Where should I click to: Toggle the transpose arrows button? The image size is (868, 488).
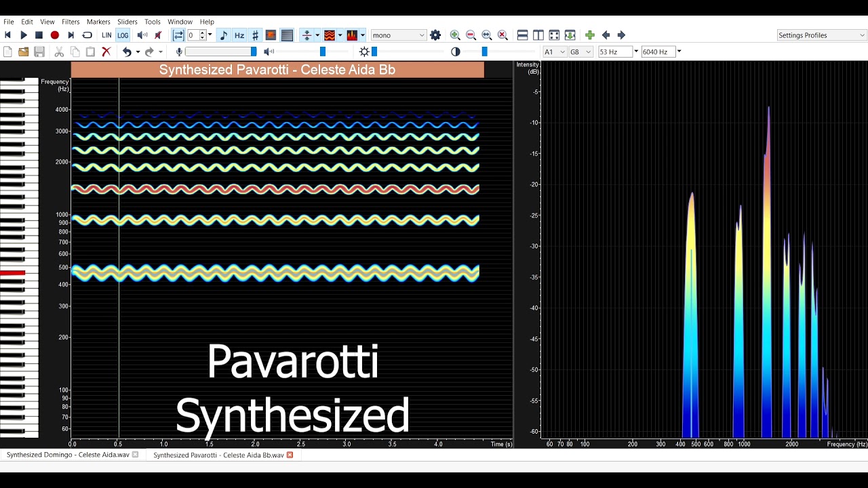coord(178,35)
